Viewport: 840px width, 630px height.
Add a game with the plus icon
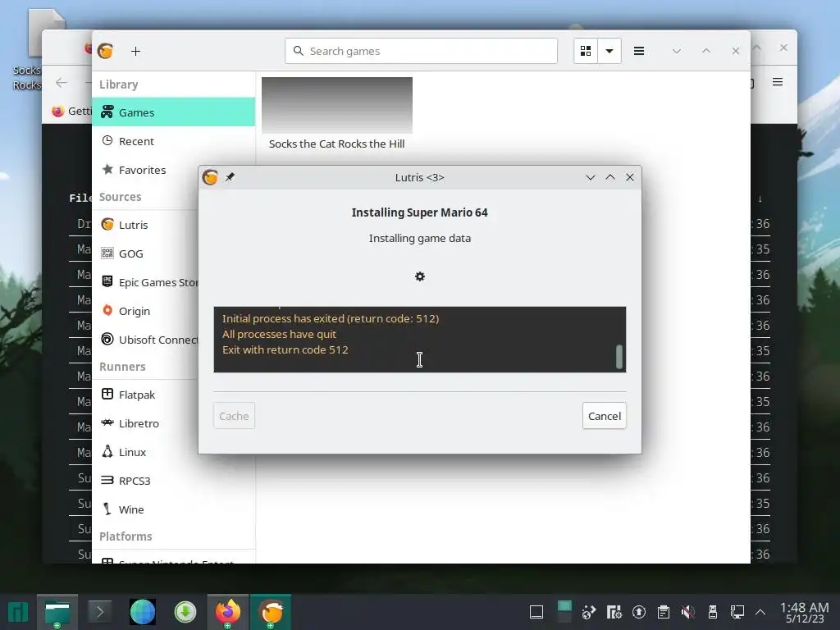[135, 51]
